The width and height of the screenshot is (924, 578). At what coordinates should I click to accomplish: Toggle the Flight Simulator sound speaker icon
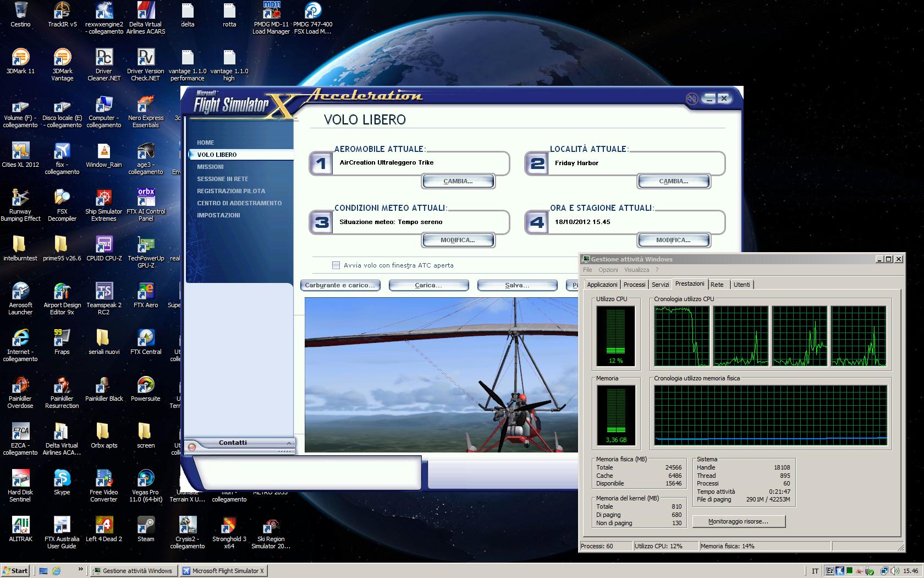tap(692, 99)
